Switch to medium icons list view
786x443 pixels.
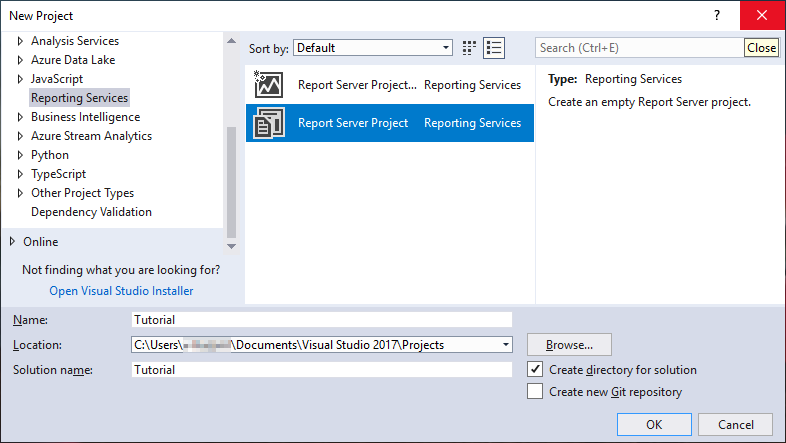click(494, 48)
